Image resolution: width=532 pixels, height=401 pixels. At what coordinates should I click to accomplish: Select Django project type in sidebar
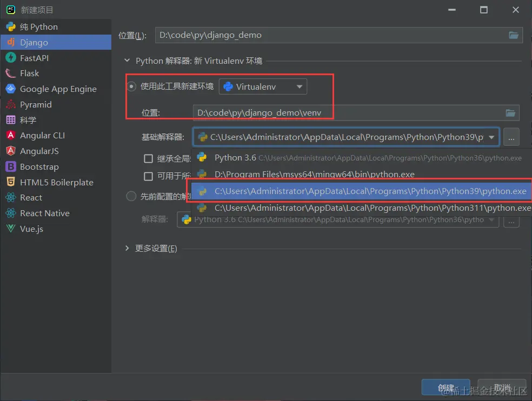pyautogui.click(x=56, y=42)
